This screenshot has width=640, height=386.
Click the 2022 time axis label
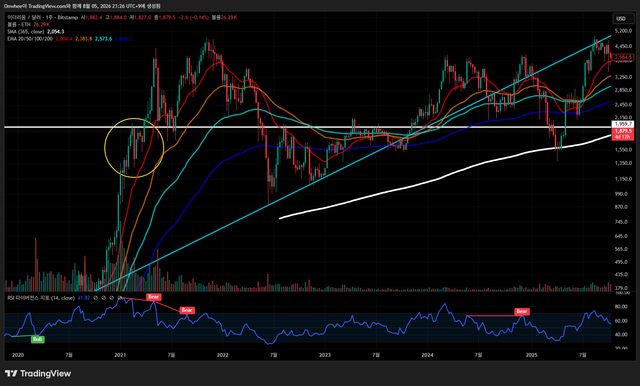point(222,355)
